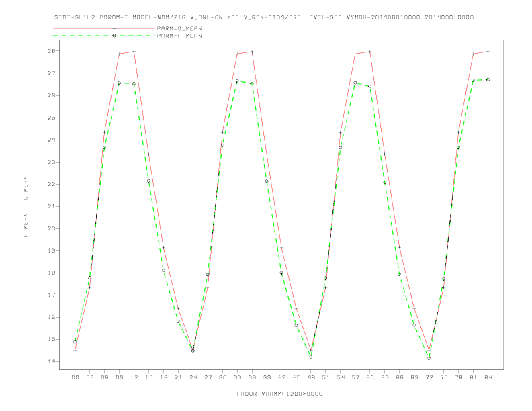Click y-axis tick label 14
Viewport: 532px width, 411px height.
coord(51,361)
